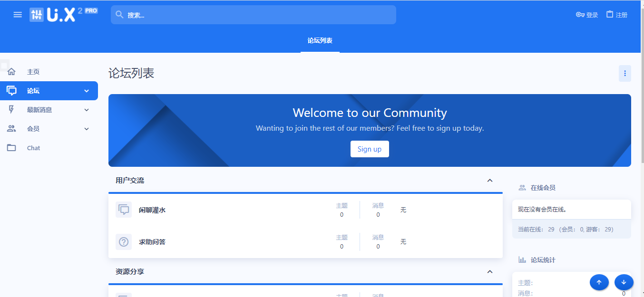Click the UI.X 2 Pro logo
Image resolution: width=644 pixels, height=297 pixels.
(63, 15)
